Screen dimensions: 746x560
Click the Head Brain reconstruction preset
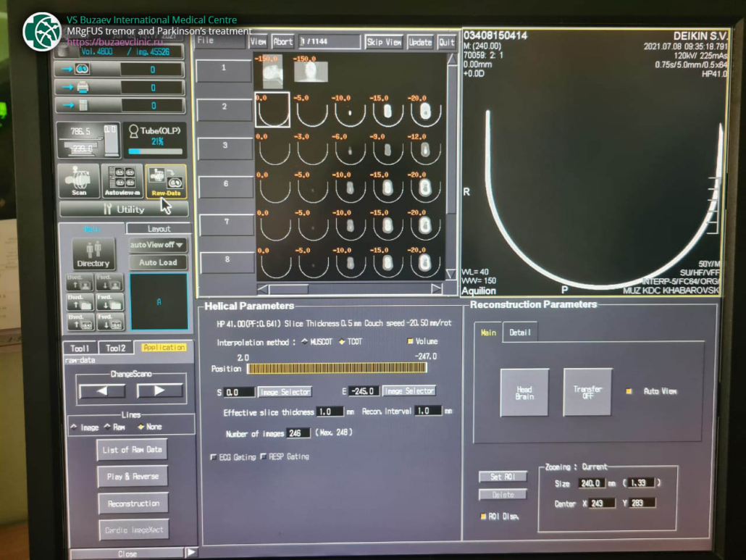click(x=524, y=393)
